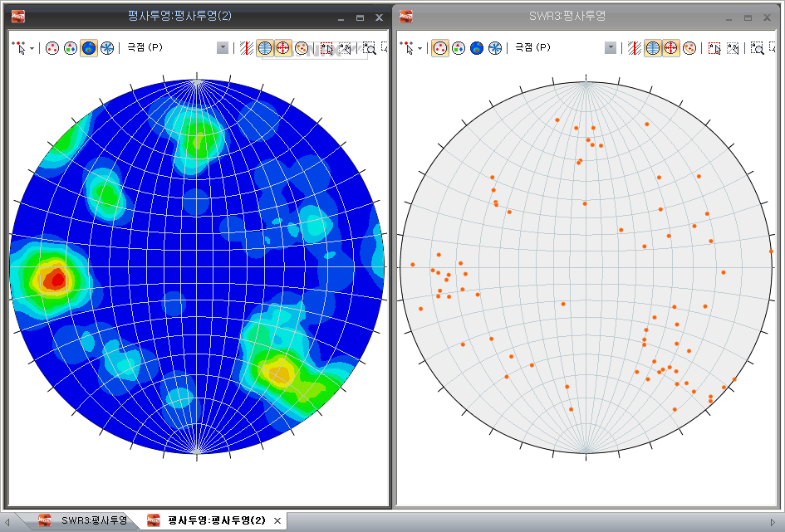Viewport: 785px width, 532px height.
Task: Click rosette plot icon in left window
Action: (x=107, y=48)
